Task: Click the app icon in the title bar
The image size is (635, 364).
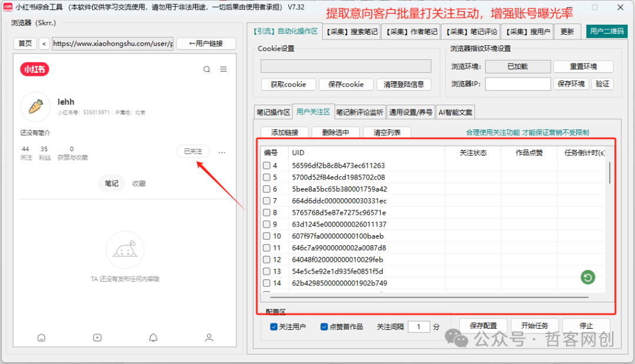Action: click(8, 7)
